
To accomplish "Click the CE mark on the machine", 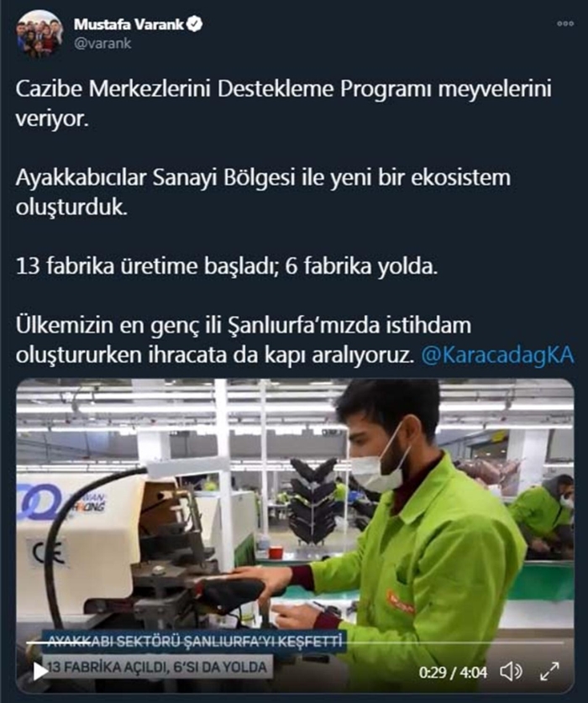I will [x=49, y=553].
